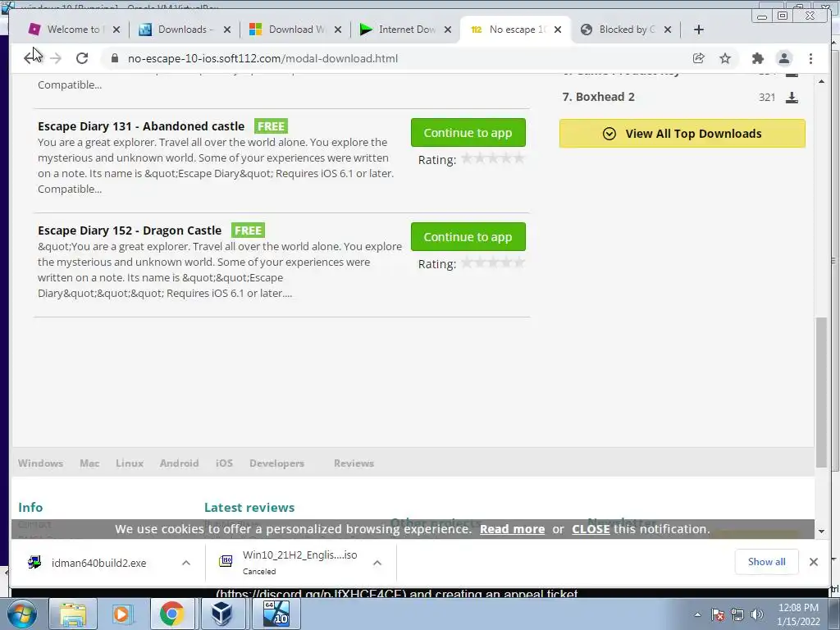Click the lock icon in address bar
The height and width of the screenshot is (630, 840).
coord(114,58)
